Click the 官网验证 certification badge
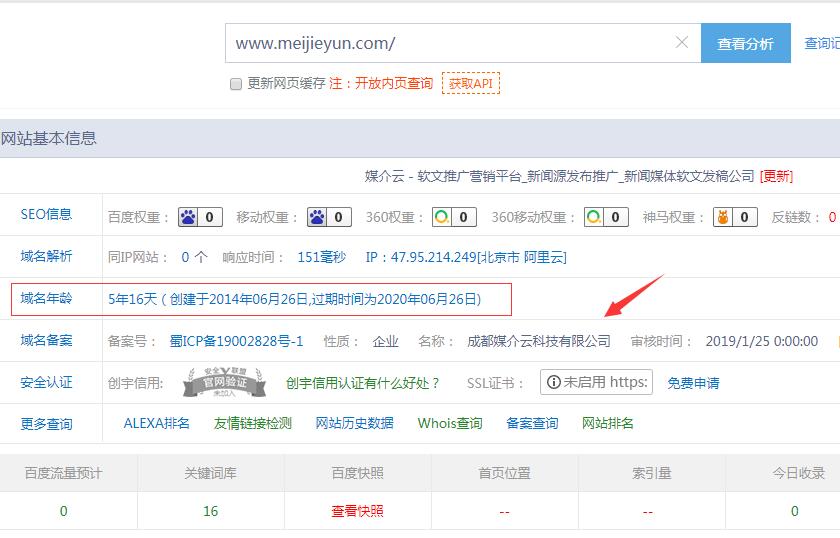Image resolution: width=840 pixels, height=538 pixels. pos(224,383)
